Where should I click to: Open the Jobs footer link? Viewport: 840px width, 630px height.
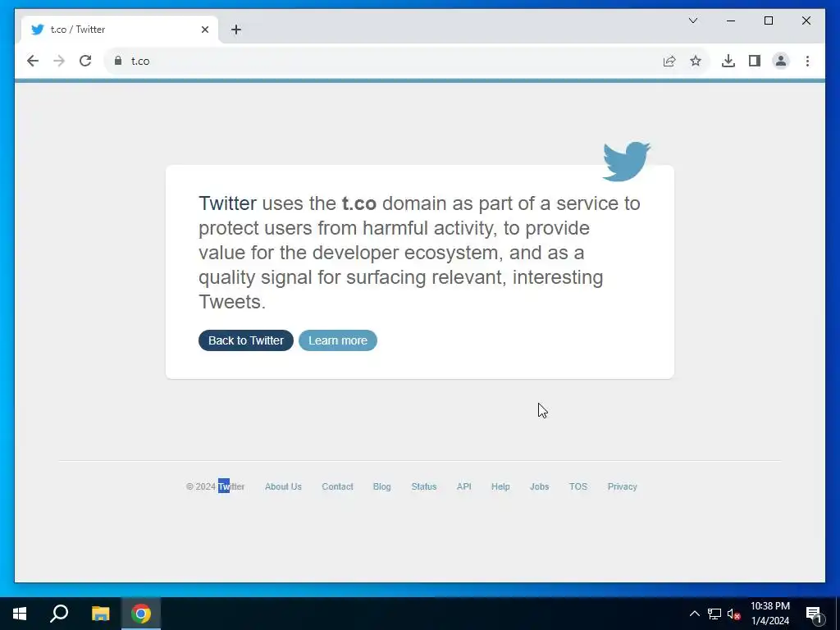click(x=540, y=486)
